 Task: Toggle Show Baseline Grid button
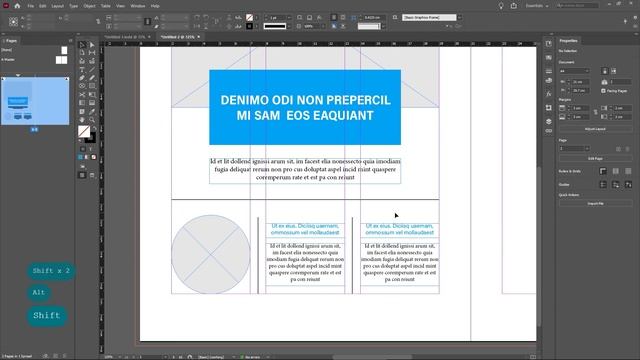point(616,171)
